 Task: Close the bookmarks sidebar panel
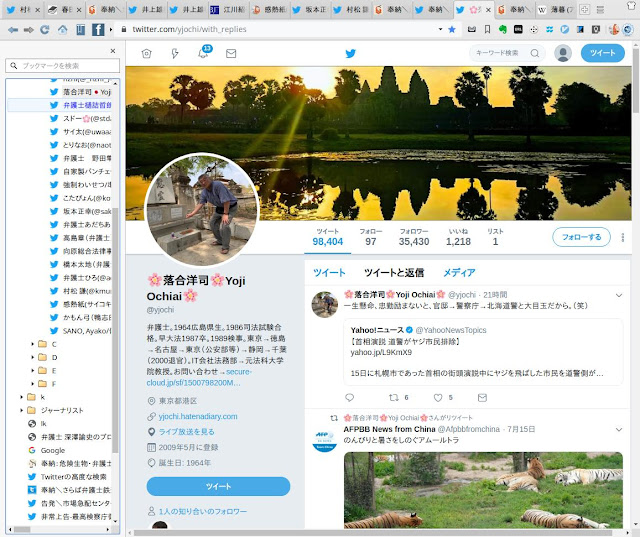[x=113, y=51]
